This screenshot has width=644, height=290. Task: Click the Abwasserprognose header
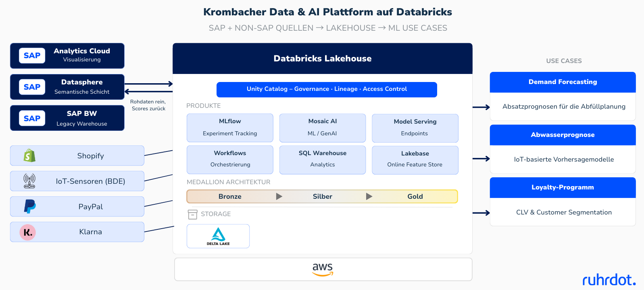[x=563, y=135]
